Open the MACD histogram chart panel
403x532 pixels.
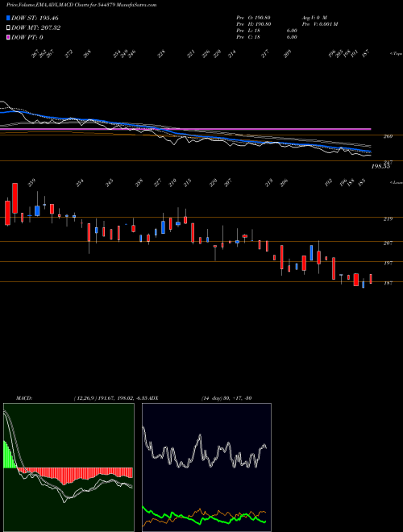coord(69,468)
